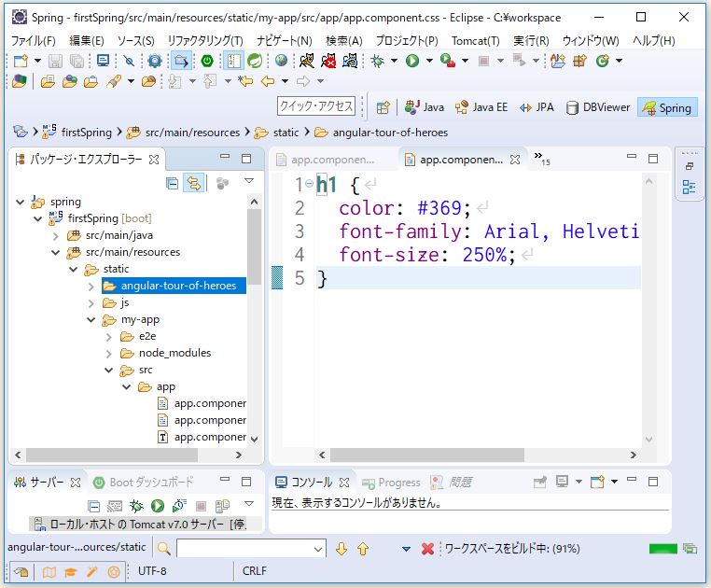Expand the angular-tour-of-heroes folder
Viewport: 711px width, 588px height.
(x=91, y=287)
